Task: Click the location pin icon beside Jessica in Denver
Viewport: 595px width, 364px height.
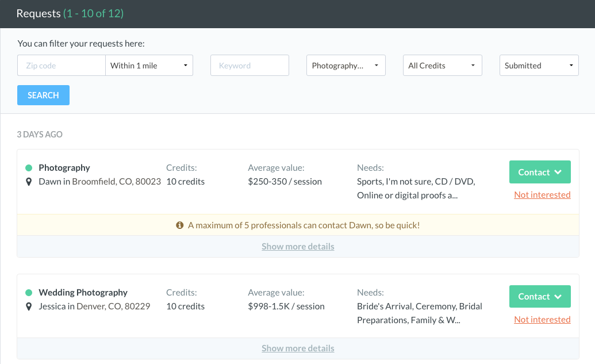Action: (29, 306)
